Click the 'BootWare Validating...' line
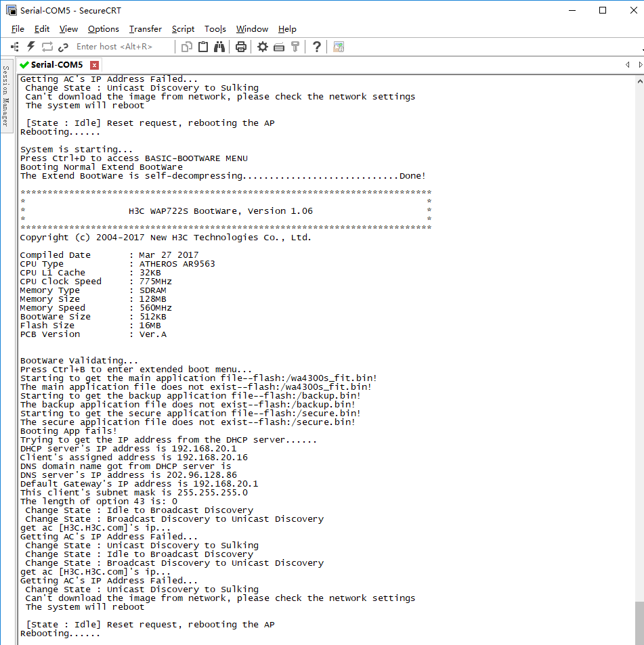The image size is (644, 645). click(x=79, y=361)
